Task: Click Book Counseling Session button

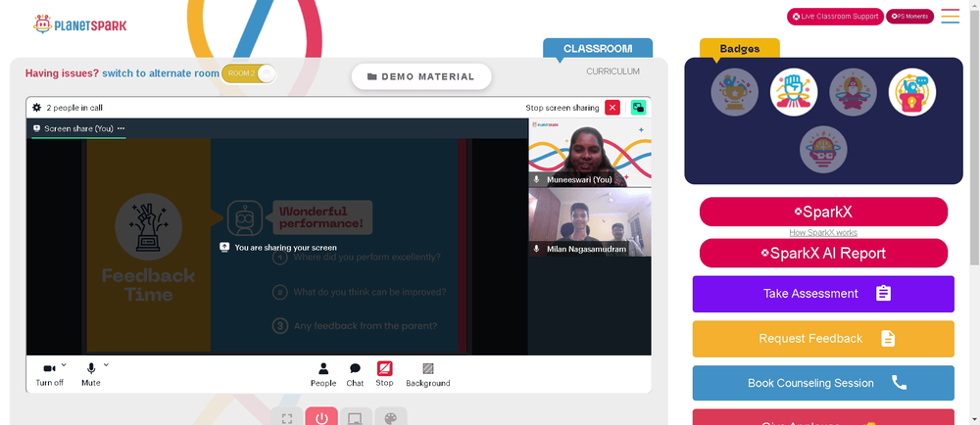Action: pos(823,383)
